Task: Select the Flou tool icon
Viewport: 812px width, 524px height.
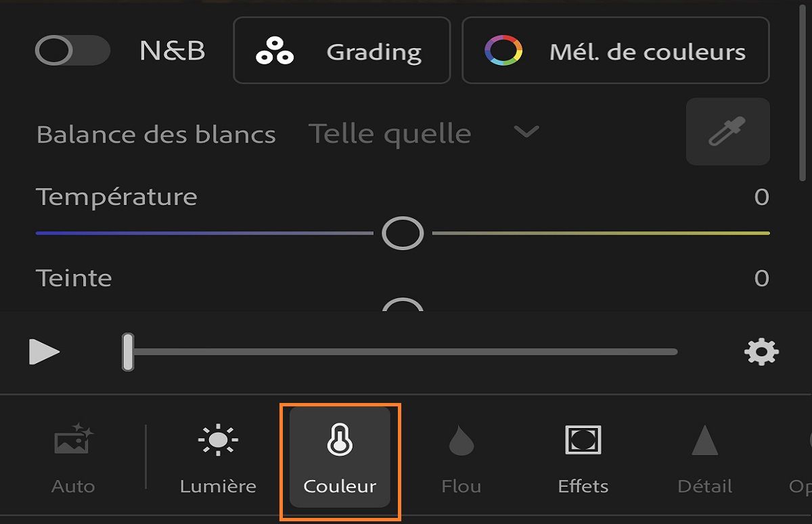Action: 460,460
